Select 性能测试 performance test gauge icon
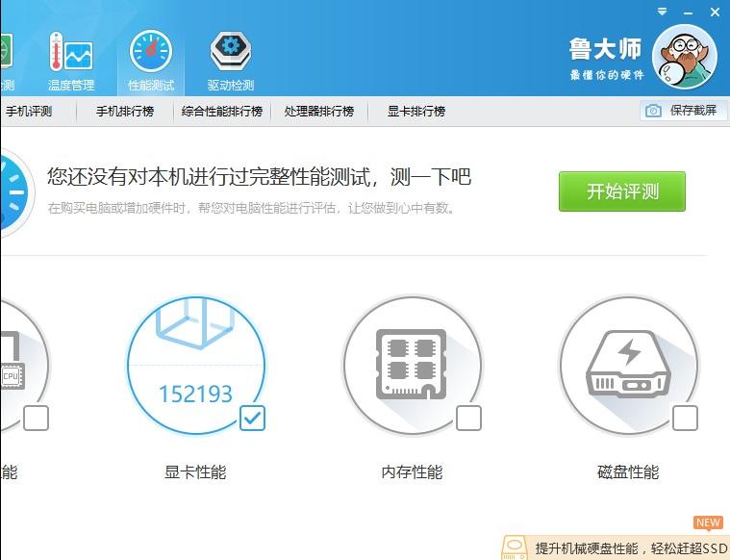This screenshot has height=560, width=730. coord(151,61)
